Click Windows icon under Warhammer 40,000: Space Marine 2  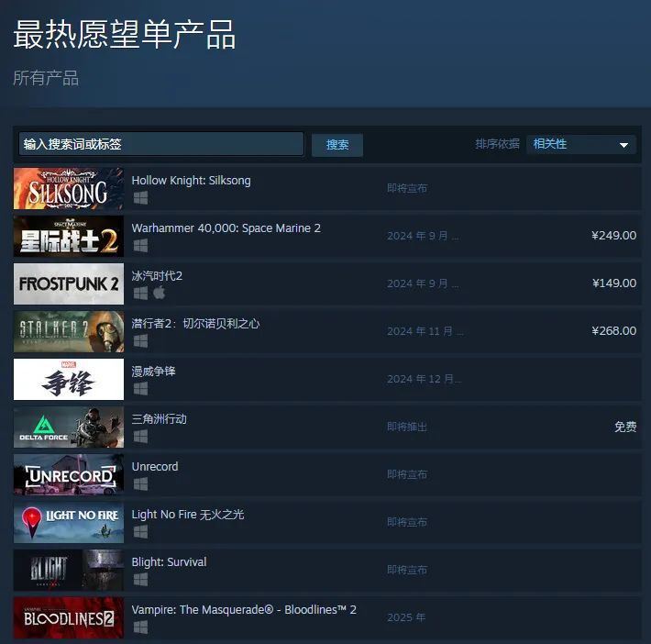[x=140, y=246]
